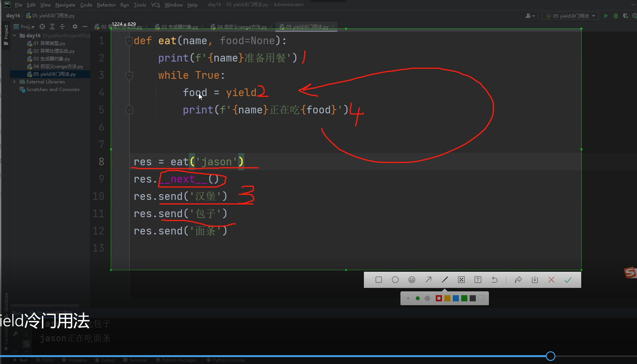
Task: Expand External Libraries node
Action: pos(14,81)
